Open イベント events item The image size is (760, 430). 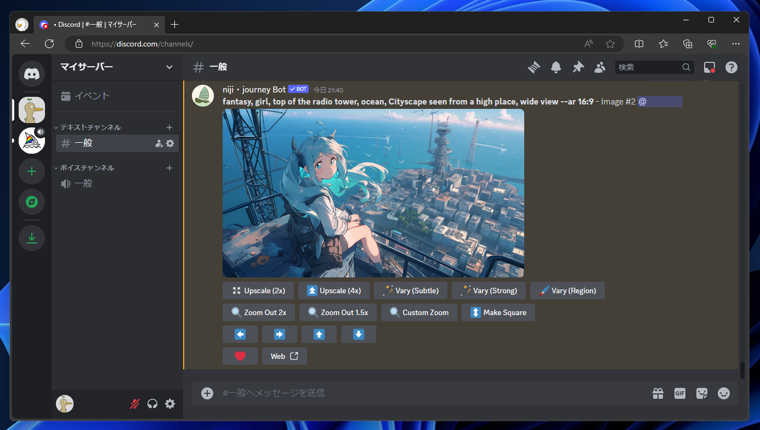tap(116, 96)
